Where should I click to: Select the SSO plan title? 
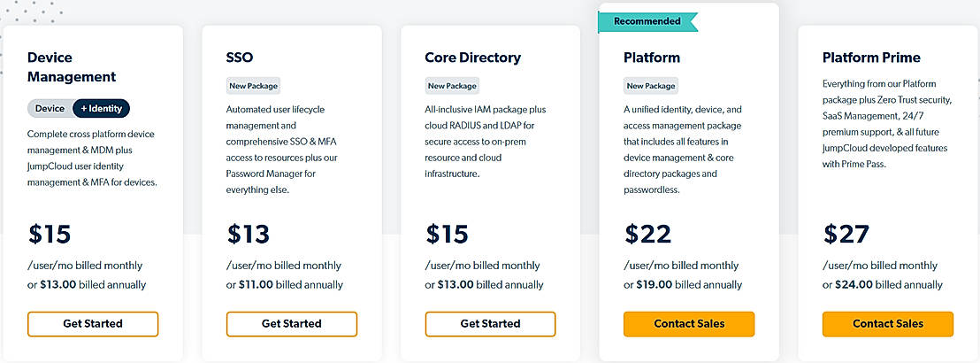coord(240,58)
